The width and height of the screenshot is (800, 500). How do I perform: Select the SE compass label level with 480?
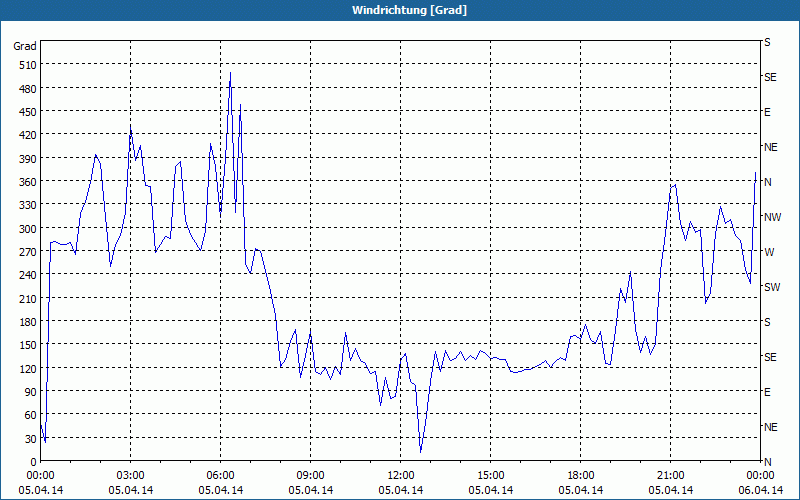(770, 77)
